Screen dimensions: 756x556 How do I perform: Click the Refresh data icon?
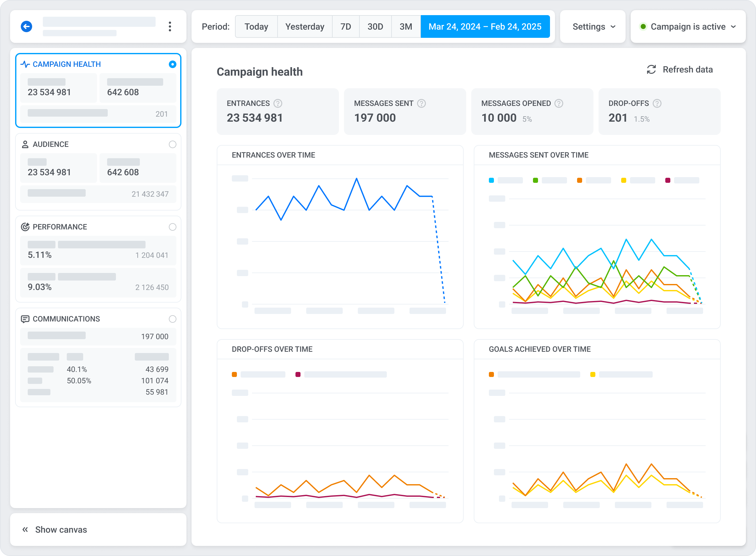click(x=651, y=70)
